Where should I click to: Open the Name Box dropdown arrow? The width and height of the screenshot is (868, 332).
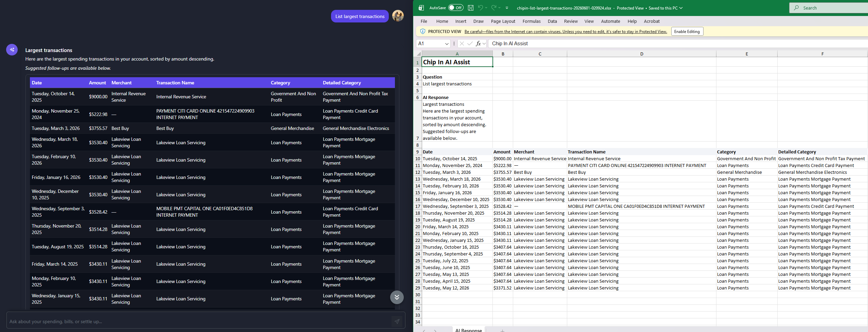tap(447, 44)
